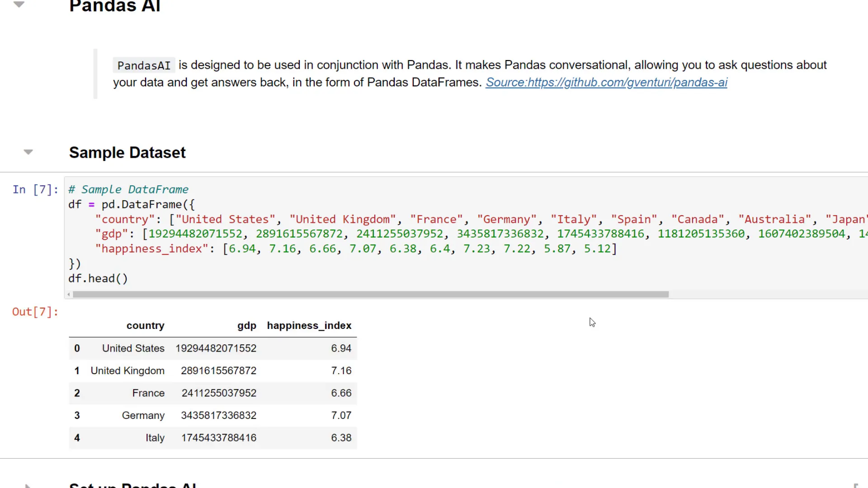
Task: Click the Germany table cell
Action: click(x=143, y=415)
